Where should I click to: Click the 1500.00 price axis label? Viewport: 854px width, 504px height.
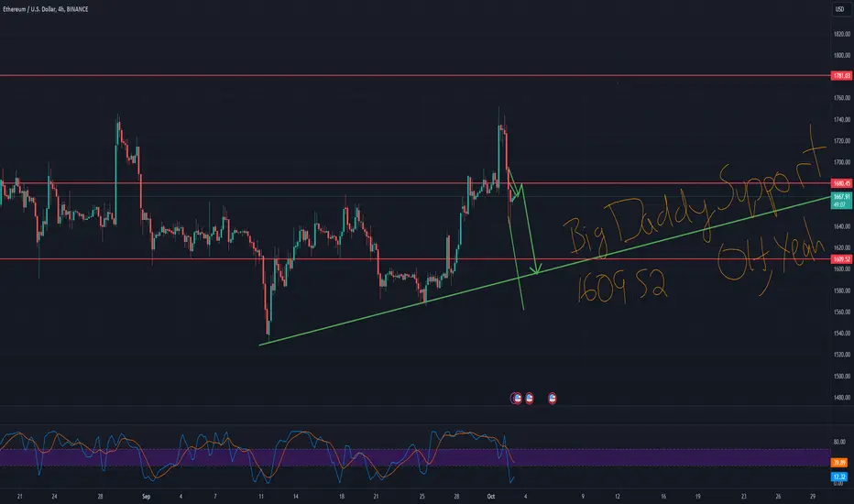coord(841,376)
